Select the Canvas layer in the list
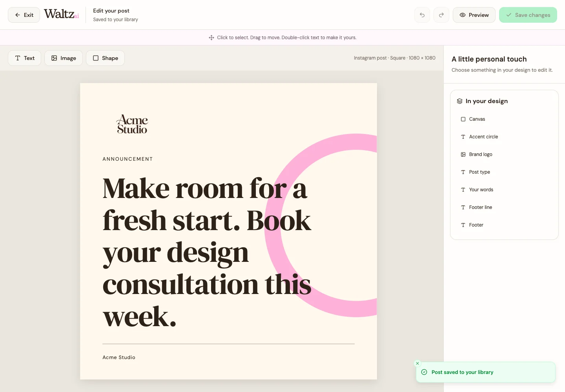565x392 pixels. tap(504, 119)
